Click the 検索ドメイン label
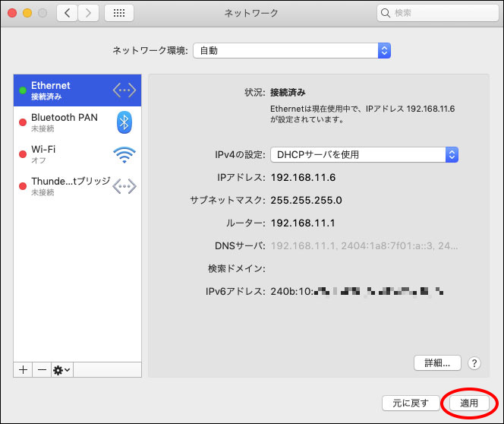The height and width of the screenshot is (424, 504). tap(237, 269)
